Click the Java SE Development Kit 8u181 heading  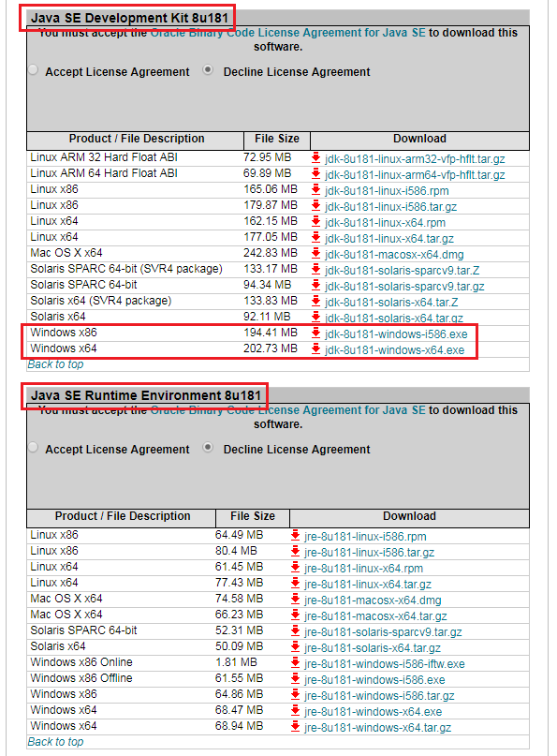pyautogui.click(x=129, y=19)
